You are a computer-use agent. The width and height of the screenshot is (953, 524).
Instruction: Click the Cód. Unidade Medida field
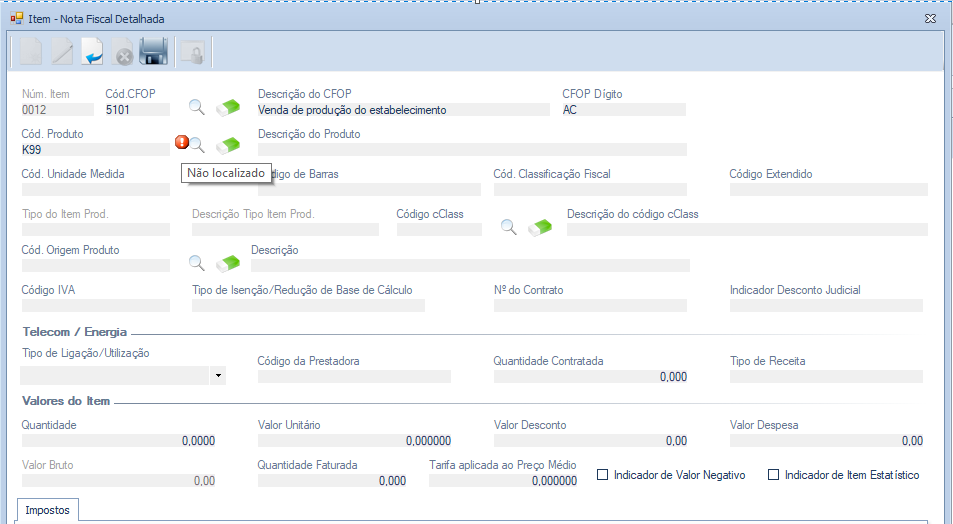pos(95,190)
